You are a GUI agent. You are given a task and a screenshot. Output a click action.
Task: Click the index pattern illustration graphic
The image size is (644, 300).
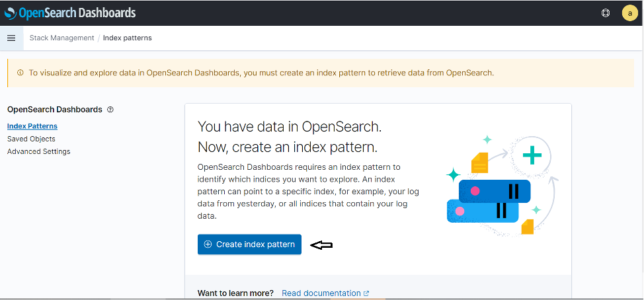point(503,186)
